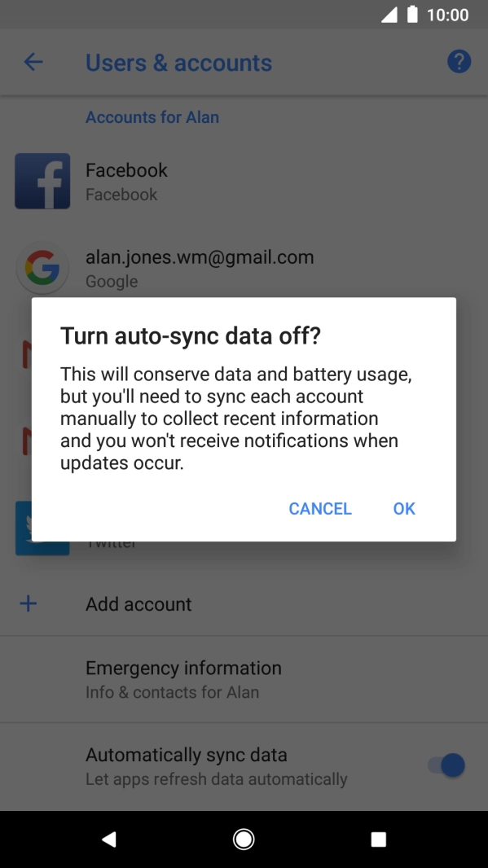This screenshot has width=488, height=868.
Task: Tap the back arrow in header
Action: (33, 62)
